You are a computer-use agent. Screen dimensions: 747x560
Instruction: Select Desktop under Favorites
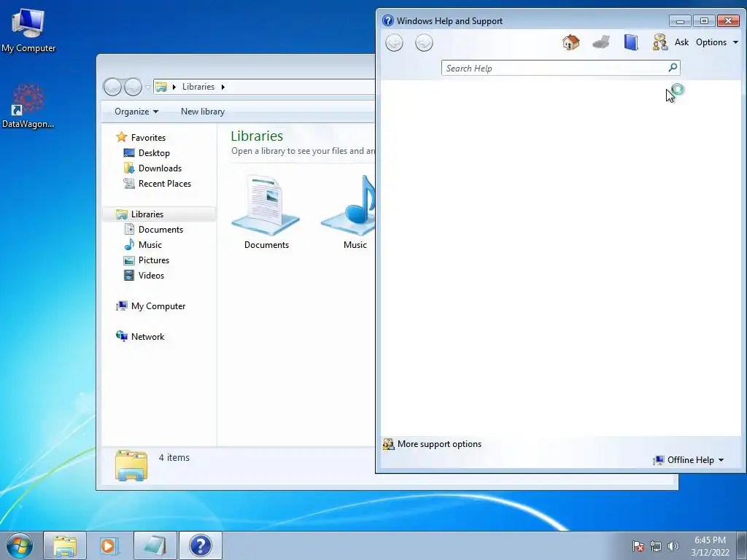(x=154, y=153)
